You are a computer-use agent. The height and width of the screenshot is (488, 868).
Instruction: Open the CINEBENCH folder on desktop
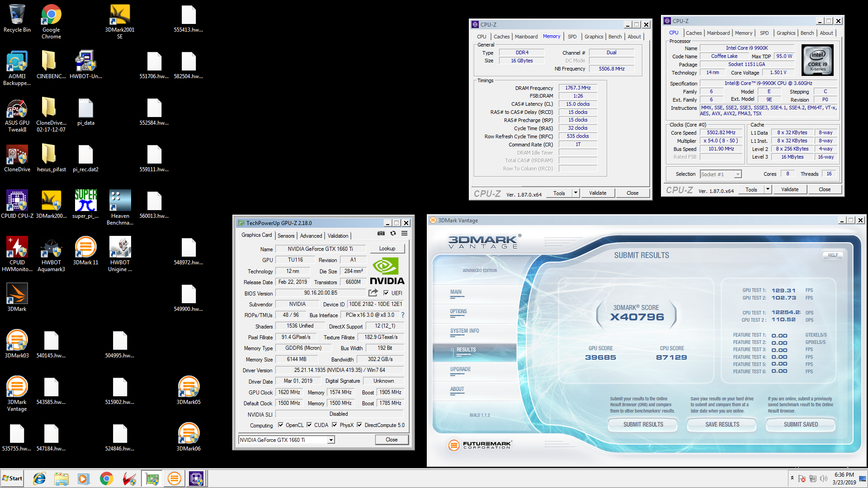click(x=52, y=65)
